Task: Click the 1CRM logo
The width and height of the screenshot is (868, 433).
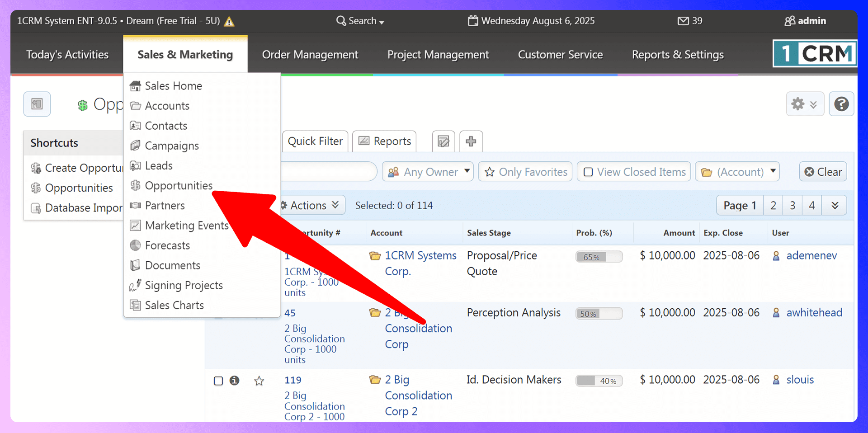Action: pos(815,54)
